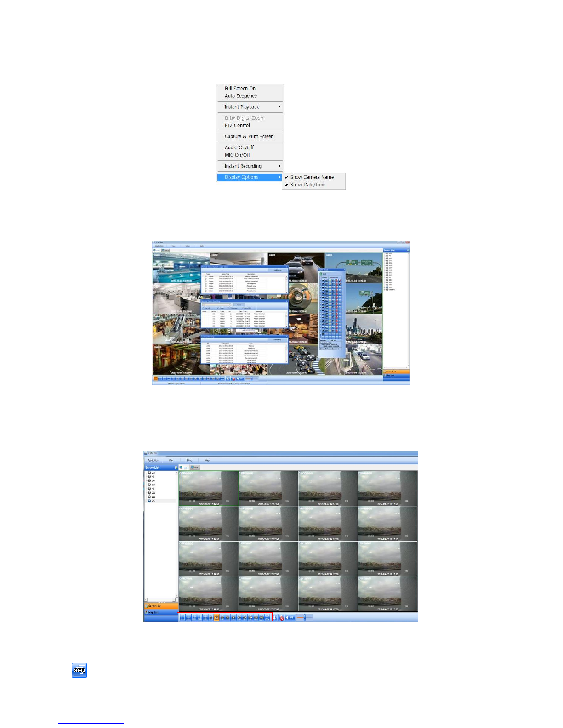The width and height of the screenshot is (563, 728).
Task: Click Map List button in 16-camera window
Action: pos(161,613)
